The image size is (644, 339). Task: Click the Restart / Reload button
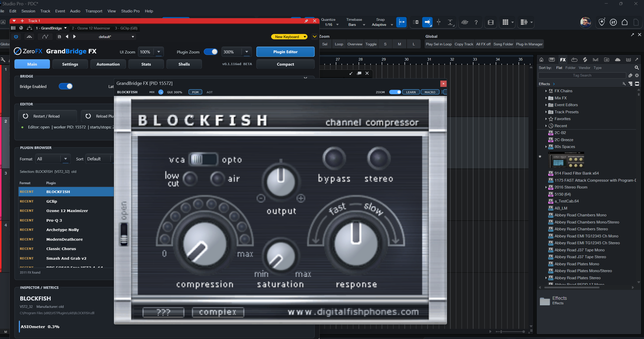[x=48, y=116]
